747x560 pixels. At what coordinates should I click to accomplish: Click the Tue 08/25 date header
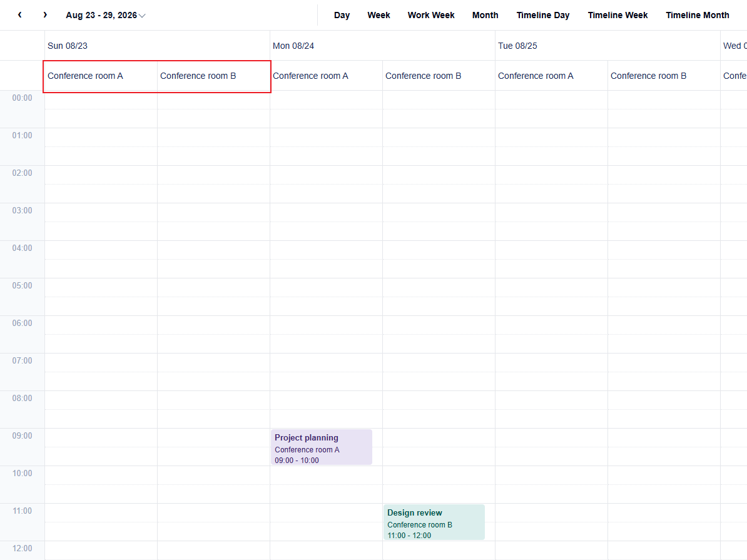coord(608,46)
